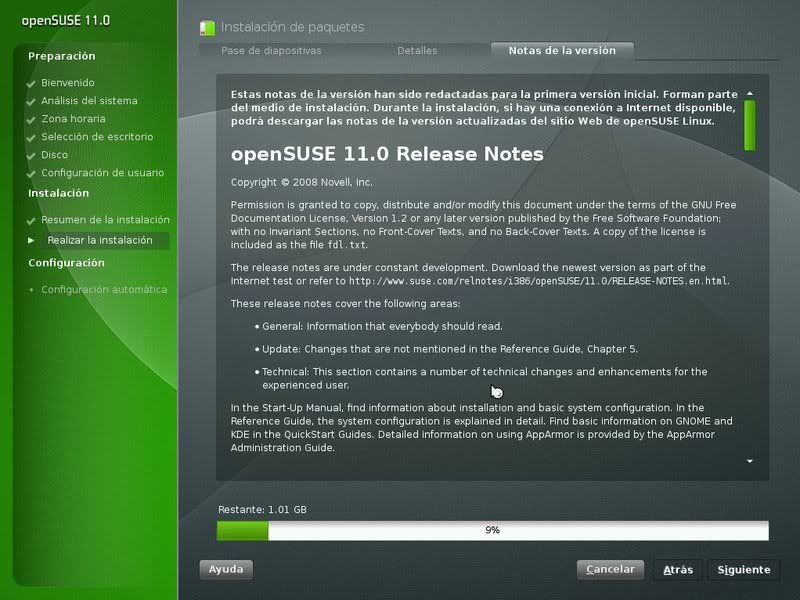The image size is (800, 600).
Task: Click the Disco step in sidebar
Action: click(54, 155)
